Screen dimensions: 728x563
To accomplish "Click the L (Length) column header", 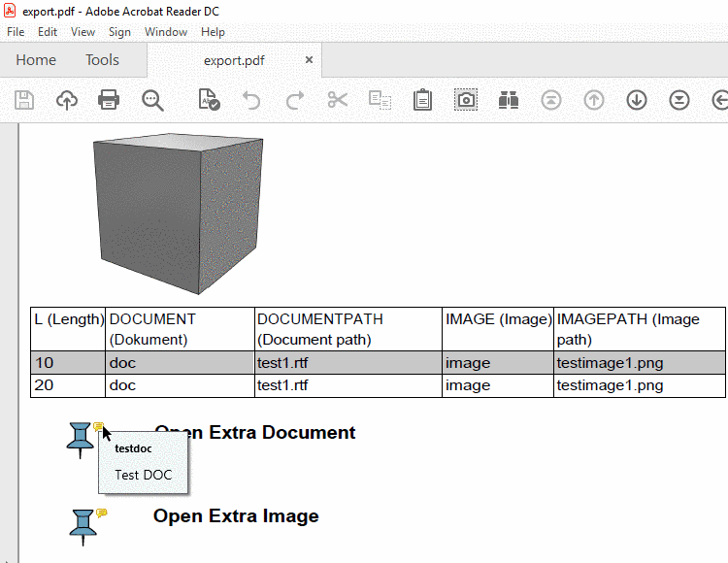I will tap(68, 329).
